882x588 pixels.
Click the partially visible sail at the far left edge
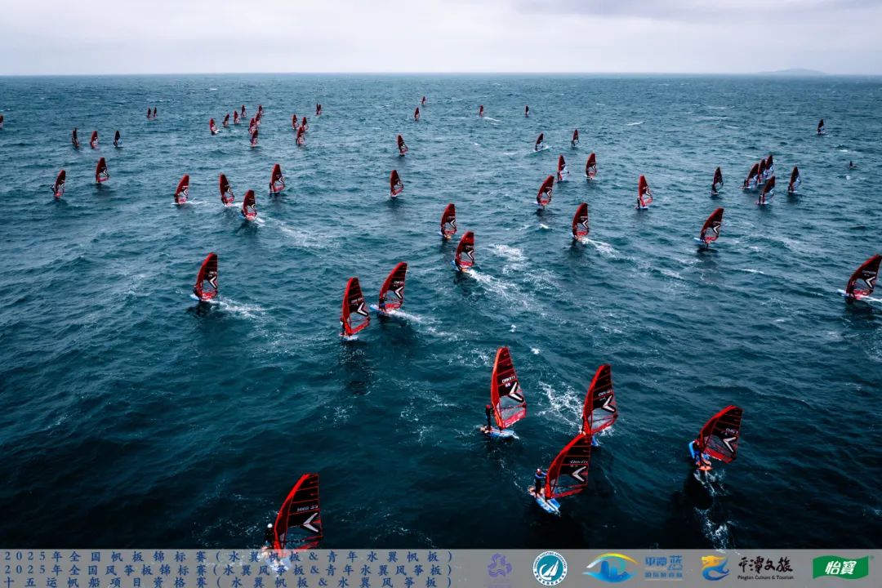[2, 121]
